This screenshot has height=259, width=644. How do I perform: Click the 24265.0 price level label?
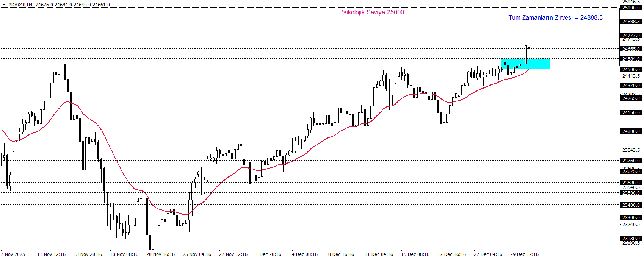[631, 98]
